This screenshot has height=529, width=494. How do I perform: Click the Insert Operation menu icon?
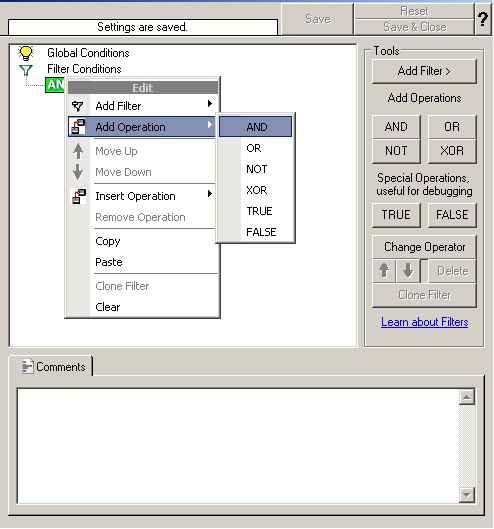click(79, 196)
